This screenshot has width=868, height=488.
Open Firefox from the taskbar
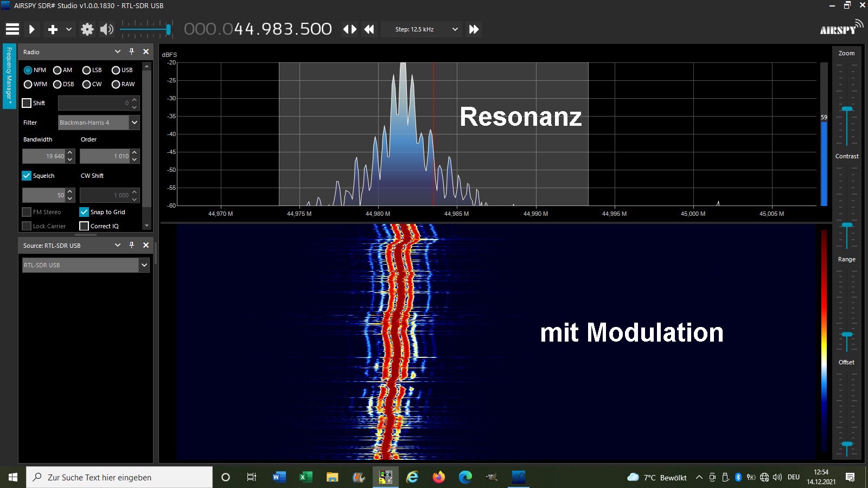439,477
